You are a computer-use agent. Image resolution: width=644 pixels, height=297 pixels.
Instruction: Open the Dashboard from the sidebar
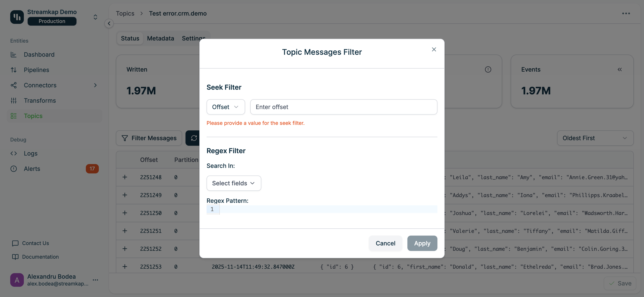point(39,54)
